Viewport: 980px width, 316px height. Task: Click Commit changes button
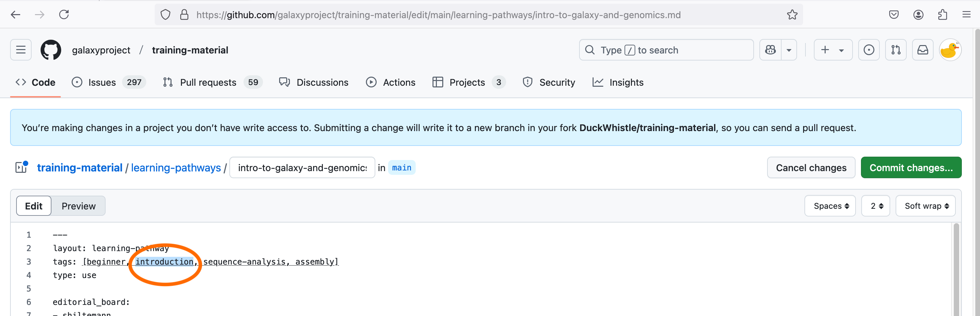click(911, 168)
